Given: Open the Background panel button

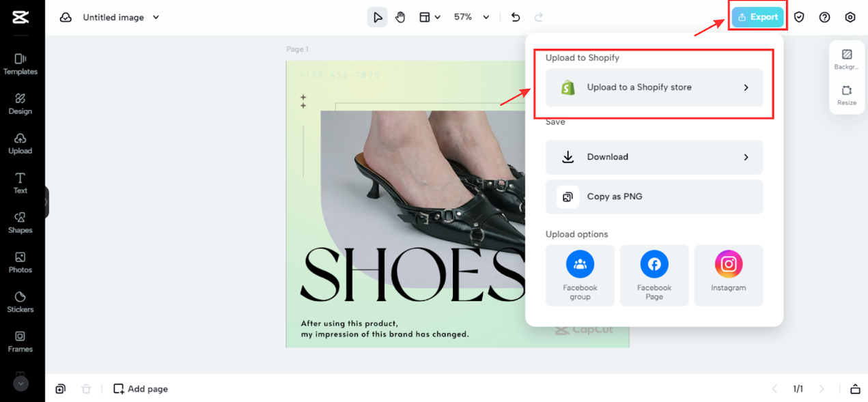Looking at the screenshot, I should click(847, 59).
